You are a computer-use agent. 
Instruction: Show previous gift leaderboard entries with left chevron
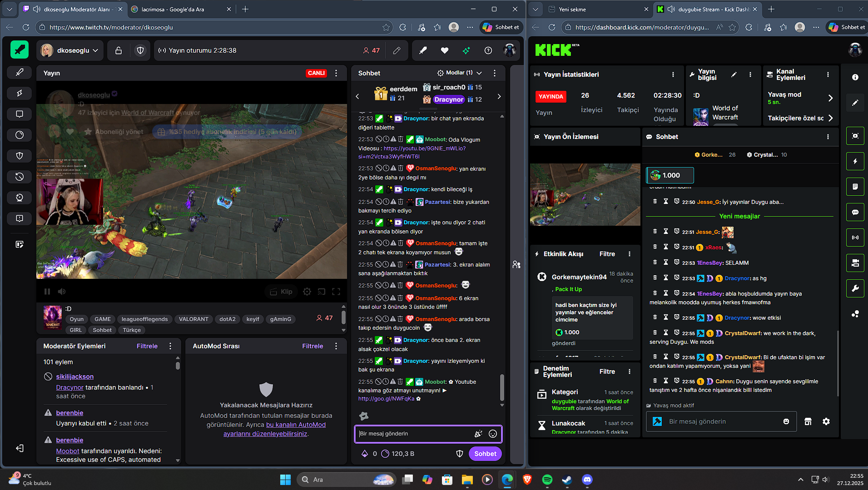tap(357, 96)
